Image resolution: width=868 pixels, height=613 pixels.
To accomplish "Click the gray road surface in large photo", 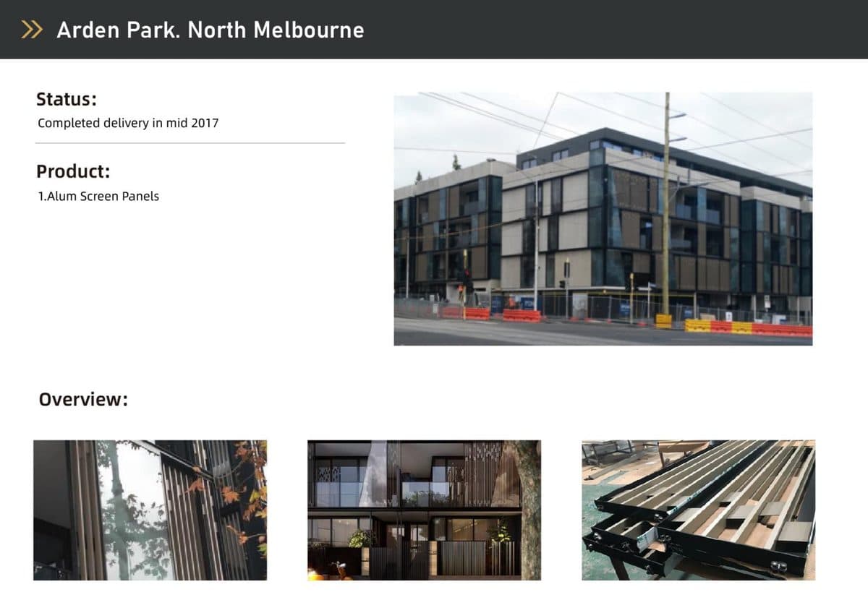I will pyautogui.click(x=542, y=334).
